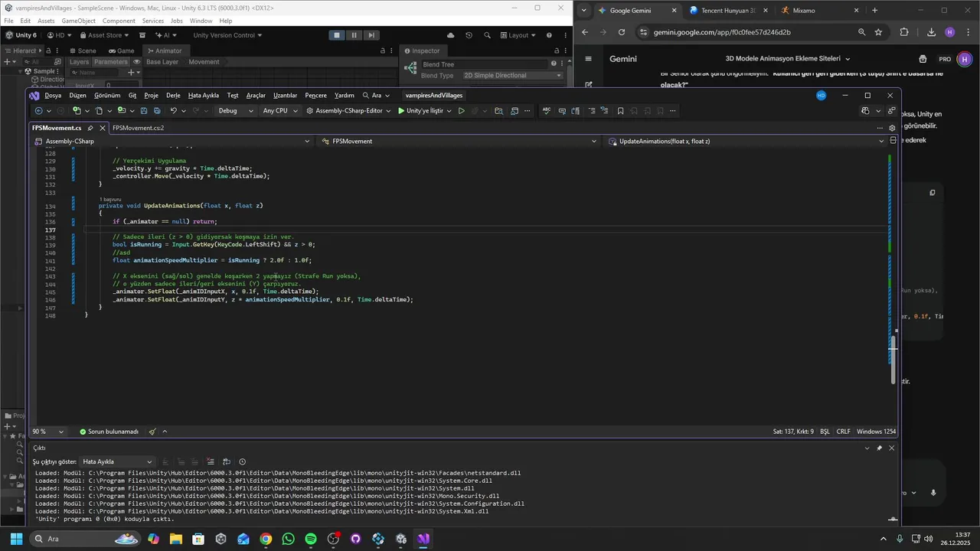Image resolution: width=980 pixels, height=551 pixels.
Task: Switch to the FPSMovement.cs:2 tab
Action: 139,128
